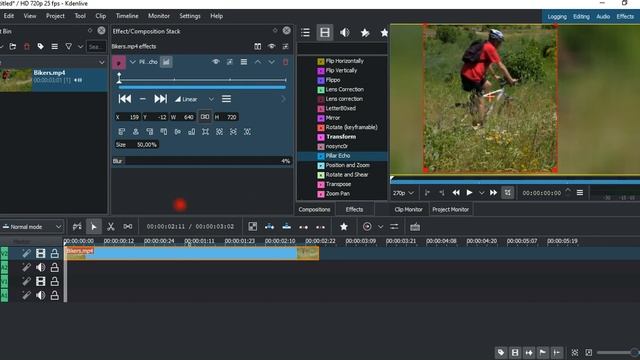Play the monitor preview

469,193
